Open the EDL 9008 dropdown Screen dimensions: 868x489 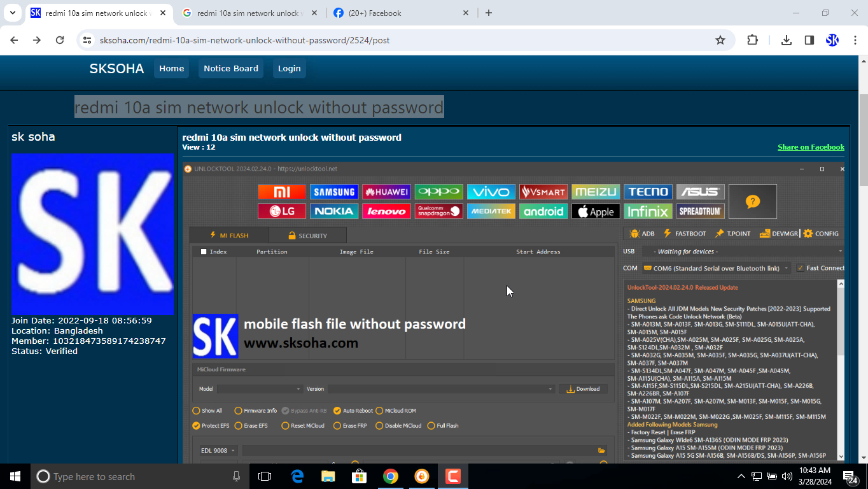pyautogui.click(x=218, y=450)
